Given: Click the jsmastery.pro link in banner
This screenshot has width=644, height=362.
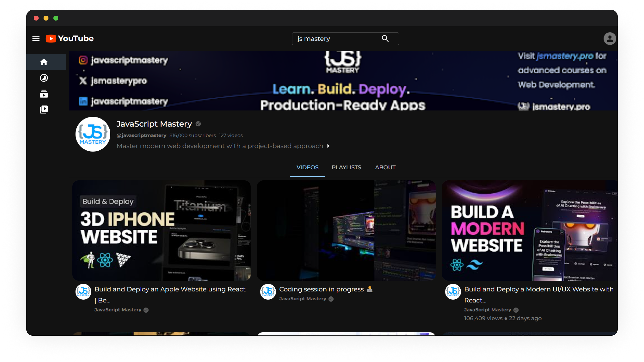Looking at the screenshot, I should pyautogui.click(x=565, y=56).
